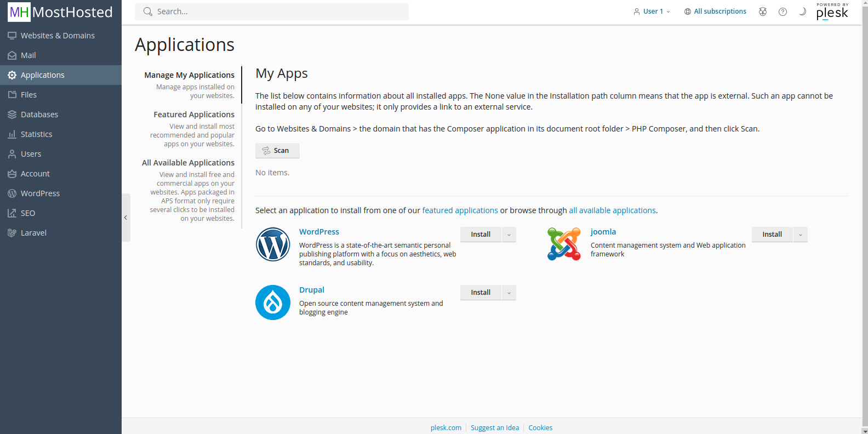
Task: Install the Joomla application
Action: pyautogui.click(x=772, y=235)
